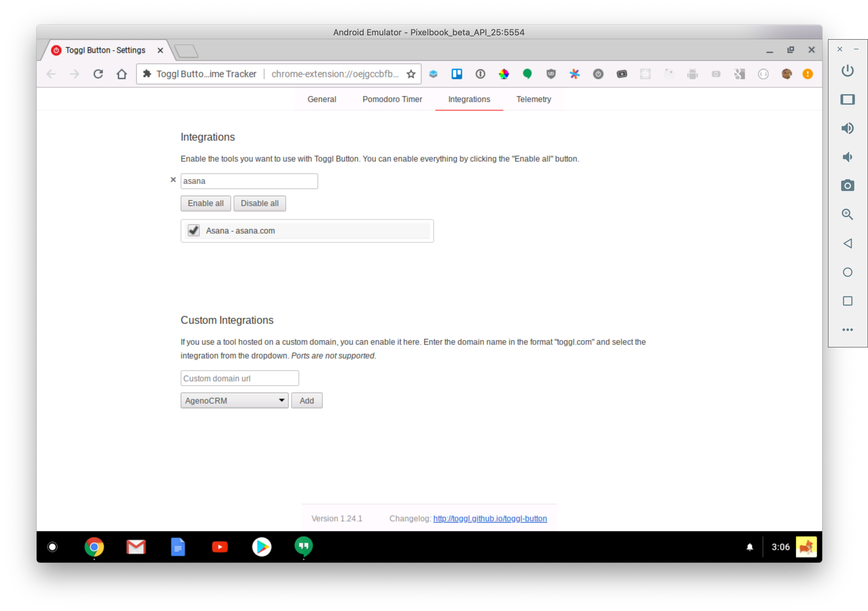This screenshot has width=868, height=611.
Task: Click the Toggl Button power icon
Action: pyautogui.click(x=598, y=74)
